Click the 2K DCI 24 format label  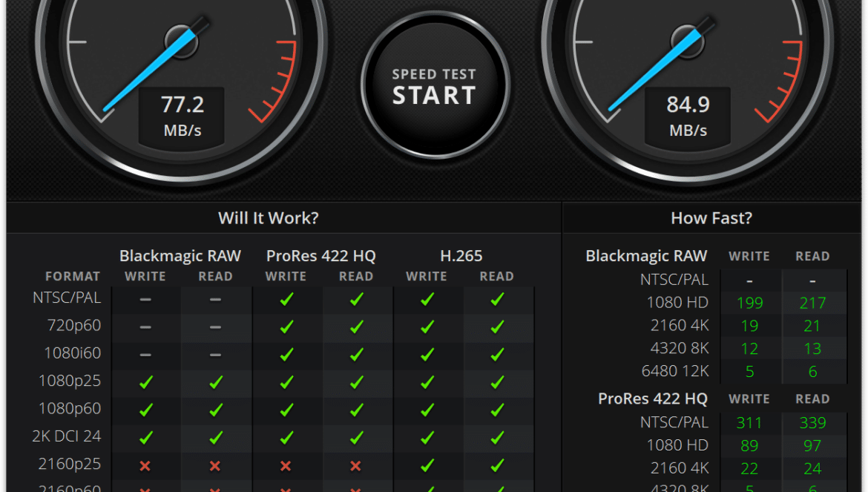click(x=67, y=436)
